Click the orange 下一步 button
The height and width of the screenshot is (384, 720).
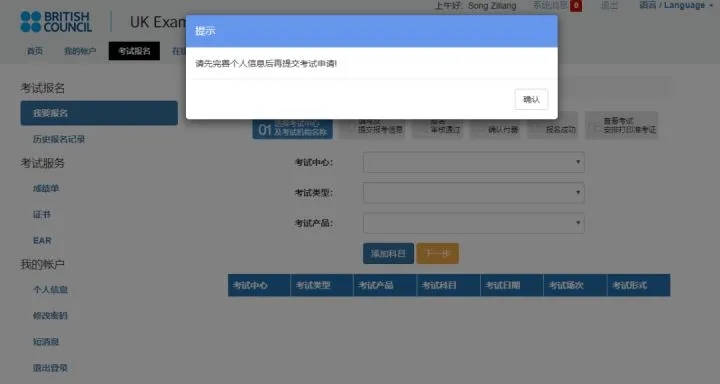click(437, 254)
